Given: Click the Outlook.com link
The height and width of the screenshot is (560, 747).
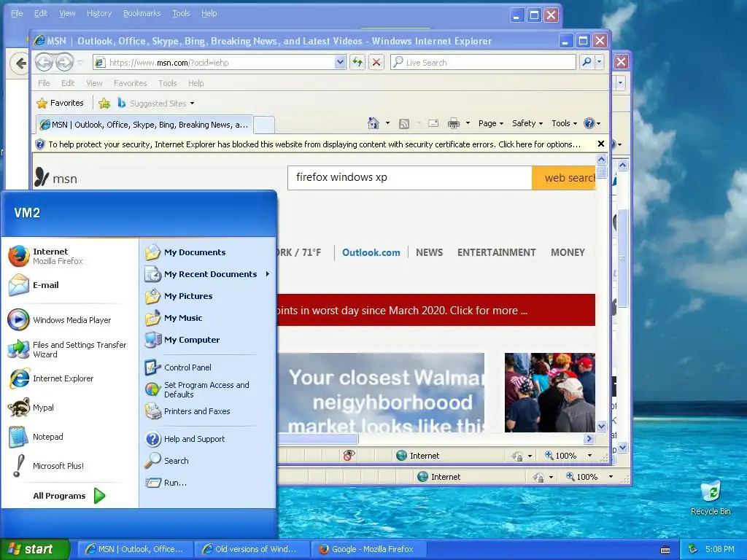Looking at the screenshot, I should click(x=371, y=253).
